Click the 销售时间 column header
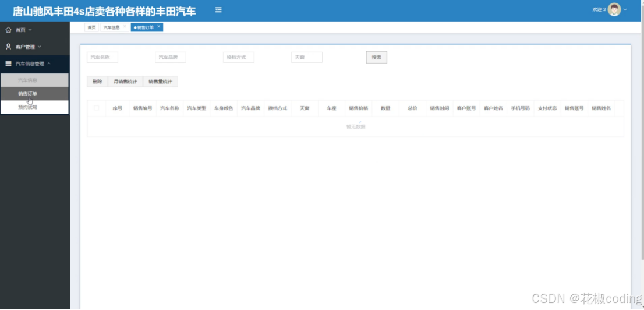This screenshot has width=644, height=310. pos(440,108)
